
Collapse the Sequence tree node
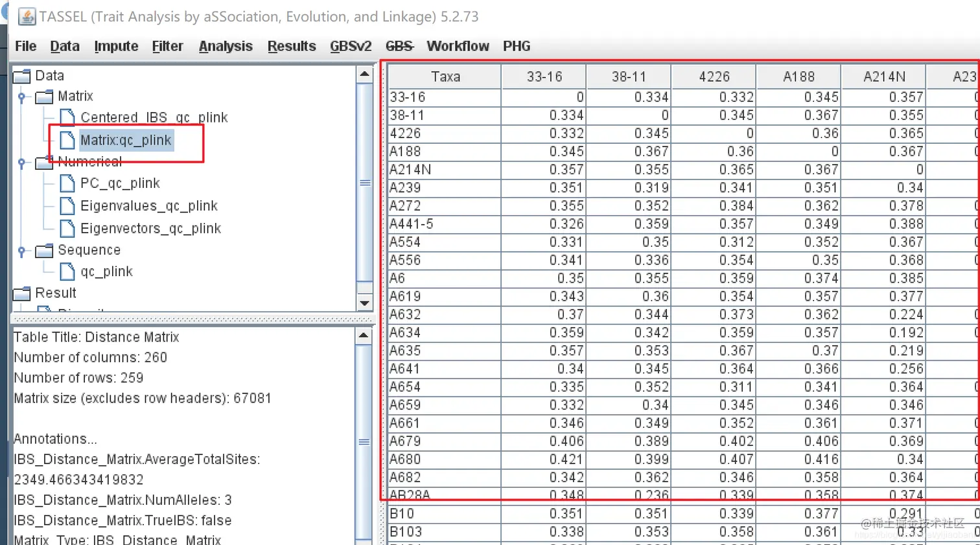21,251
